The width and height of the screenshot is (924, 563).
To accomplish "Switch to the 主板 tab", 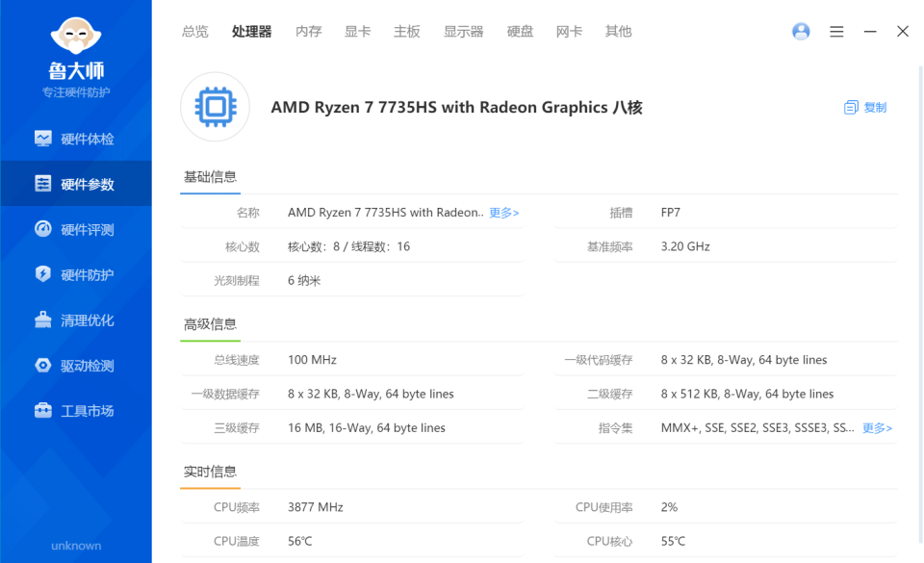I will [406, 31].
